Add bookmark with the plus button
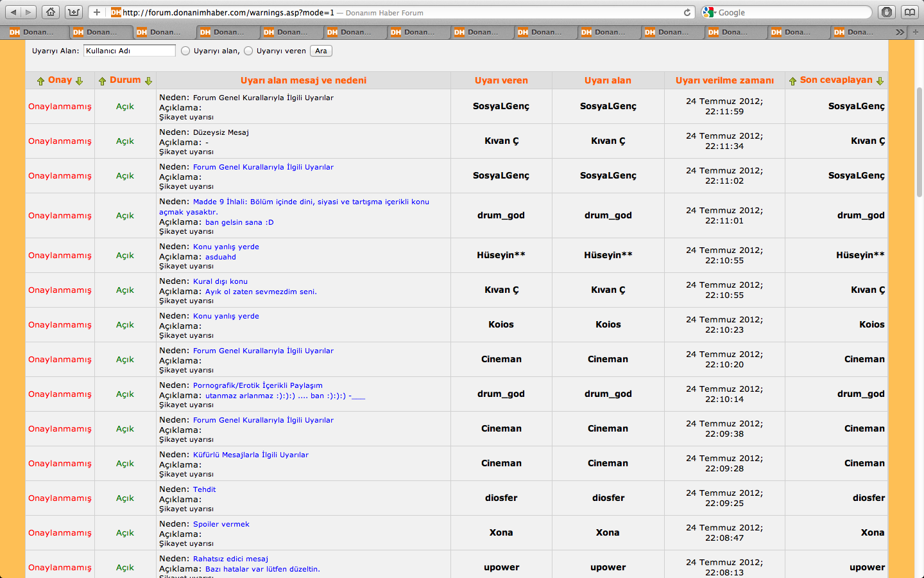Viewport: 924px width, 578px height. coord(97,12)
